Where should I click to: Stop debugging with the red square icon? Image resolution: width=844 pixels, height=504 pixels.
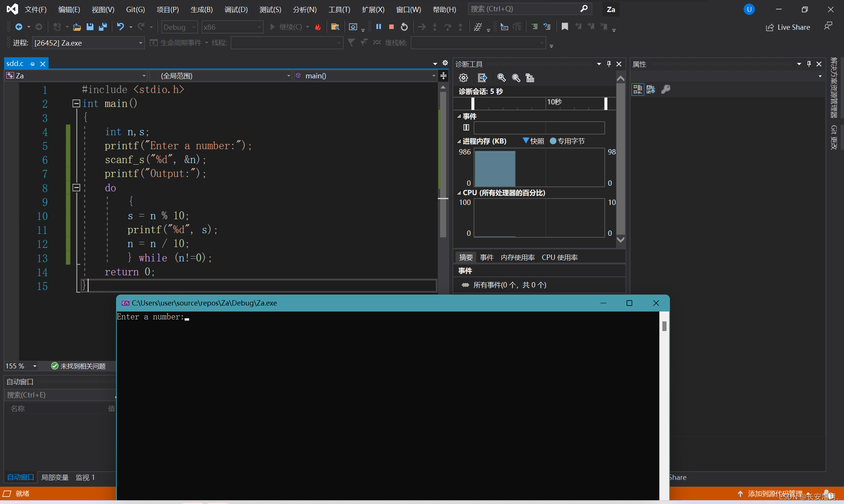(391, 27)
